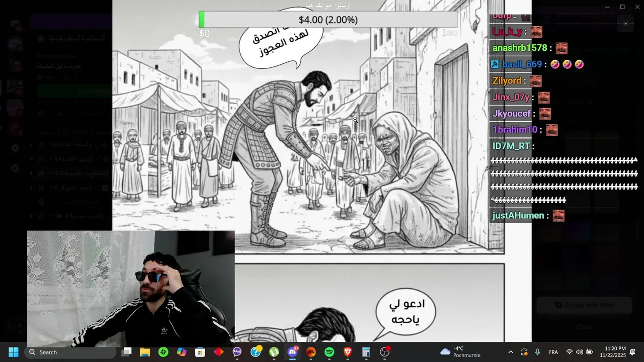Click the dimmed 'Unlock with Nitro' button

point(585,305)
